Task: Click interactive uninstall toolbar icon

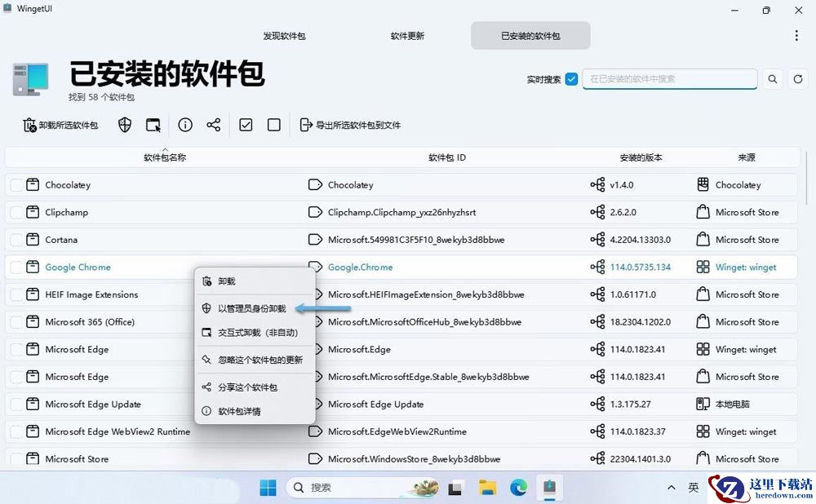Action: (x=153, y=125)
